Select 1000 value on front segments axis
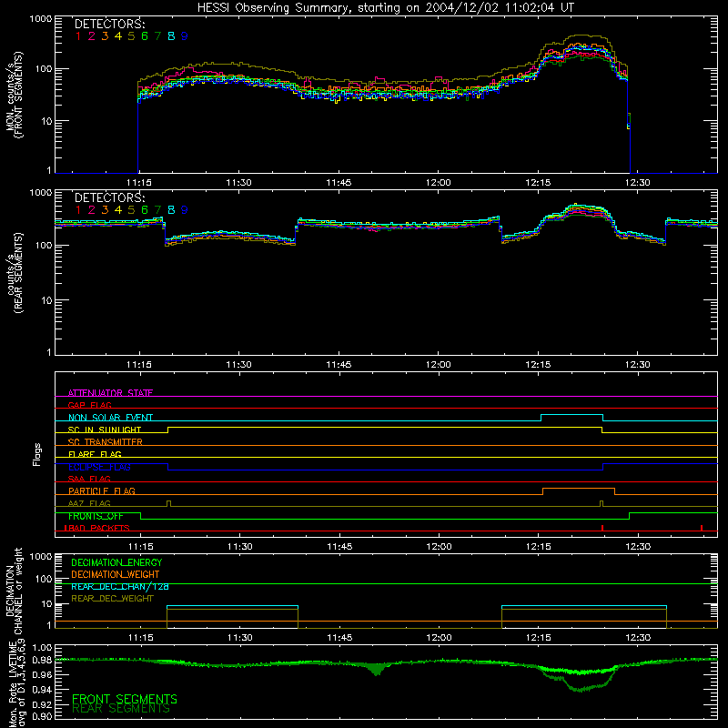 [40, 18]
